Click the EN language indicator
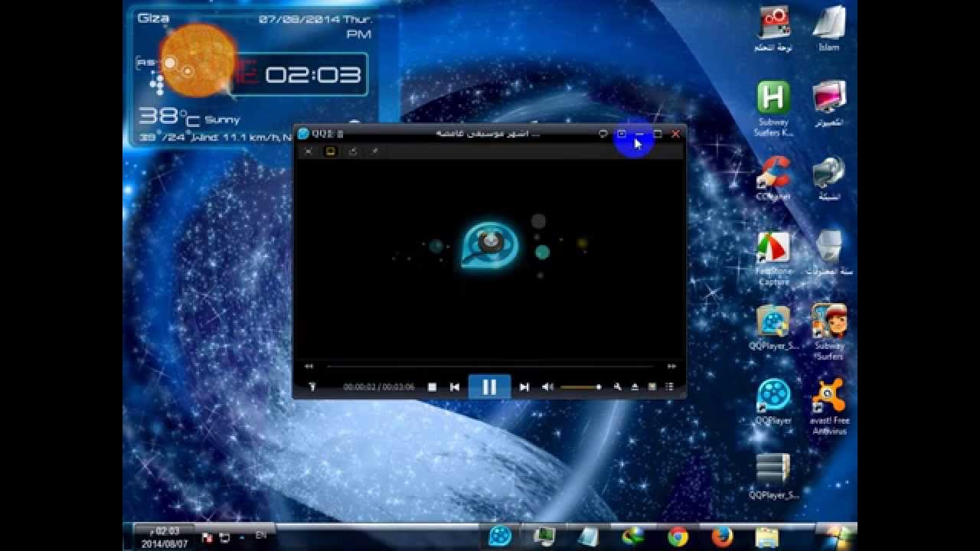 point(261,536)
